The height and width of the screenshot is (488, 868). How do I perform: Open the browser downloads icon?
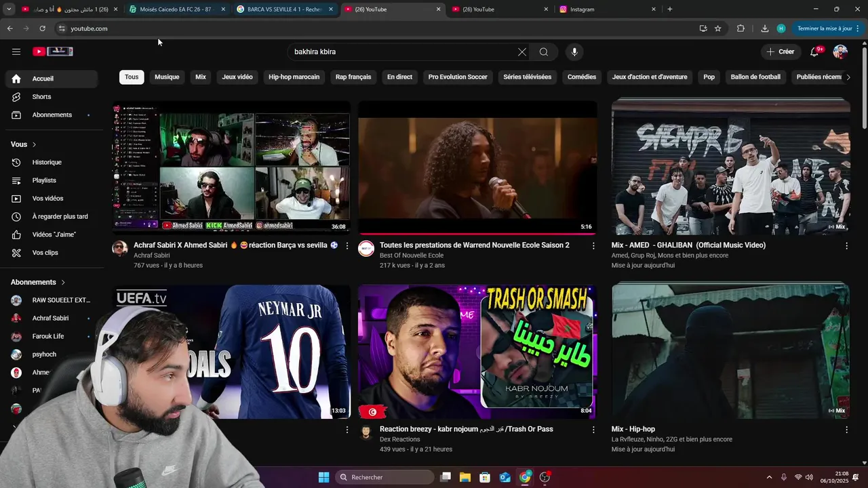765,28
